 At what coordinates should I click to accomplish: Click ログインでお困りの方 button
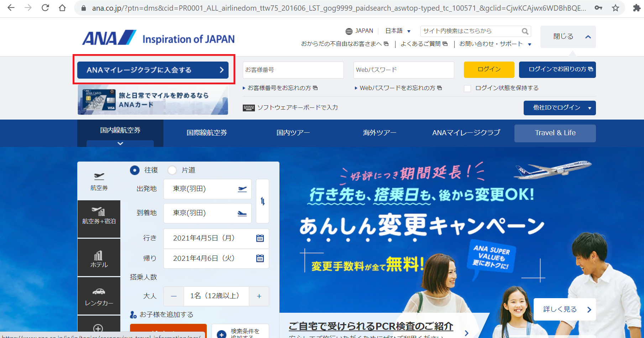(x=557, y=69)
